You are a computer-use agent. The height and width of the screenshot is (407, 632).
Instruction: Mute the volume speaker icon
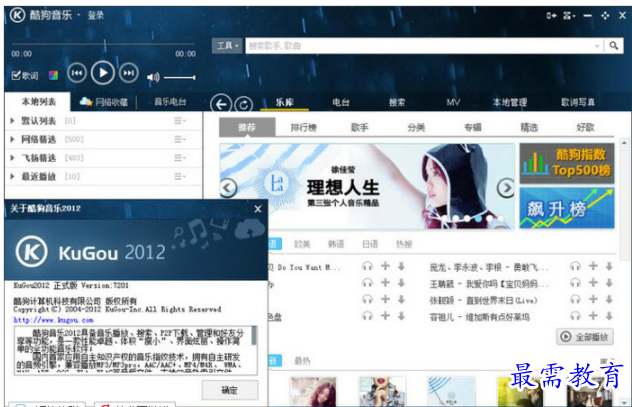coord(153,77)
